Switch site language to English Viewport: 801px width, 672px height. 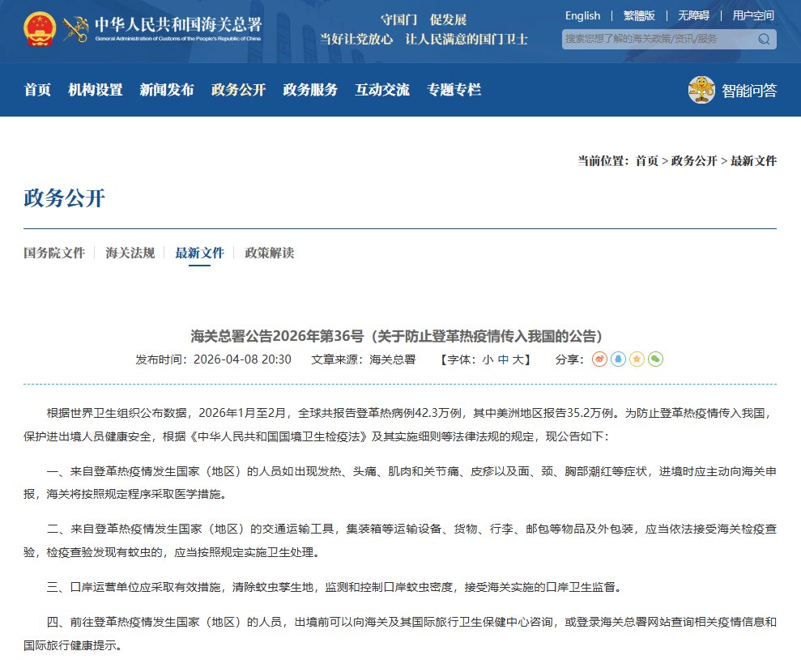(x=582, y=15)
